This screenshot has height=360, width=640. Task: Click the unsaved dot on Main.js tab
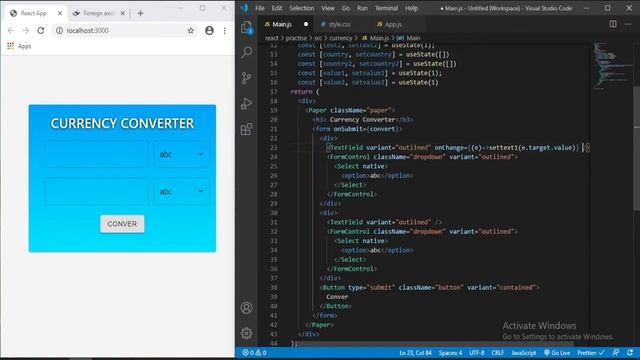[306, 24]
